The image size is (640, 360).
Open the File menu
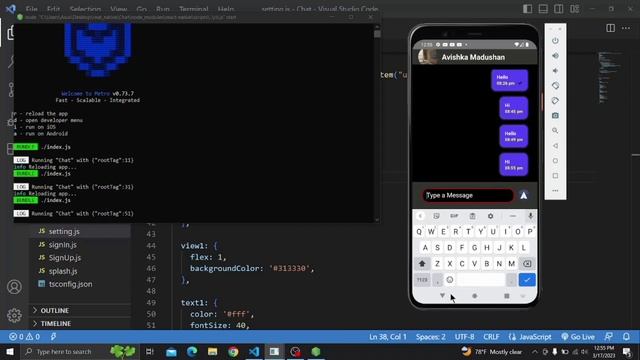tap(31, 9)
